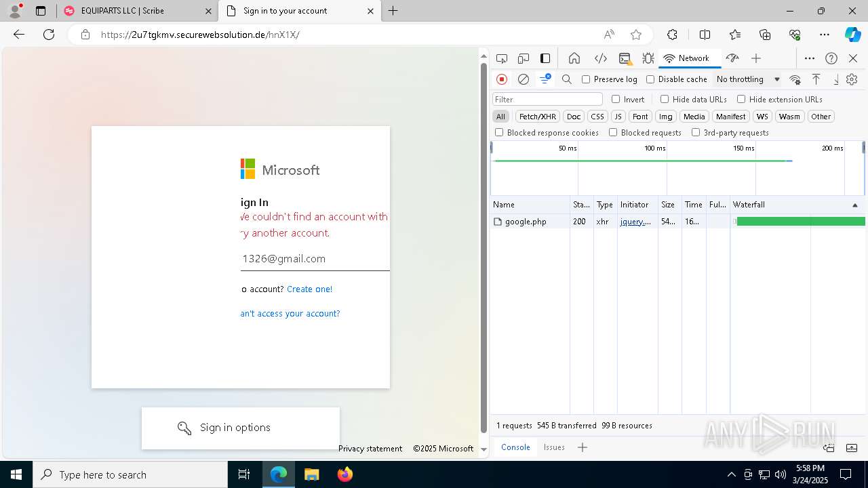Screen dimensions: 868x488
Task: Select the Img filter type
Action: (x=666, y=117)
